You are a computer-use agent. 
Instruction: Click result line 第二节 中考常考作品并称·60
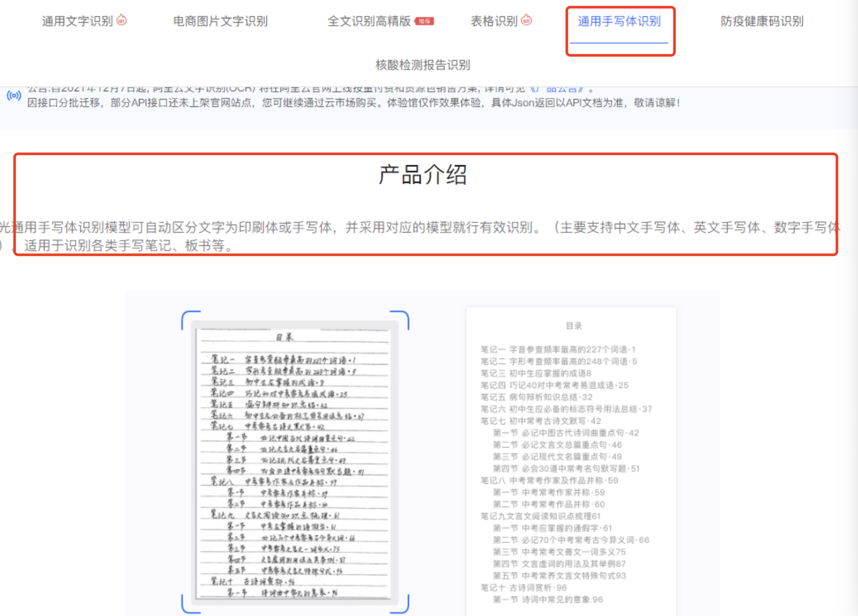pos(549,504)
